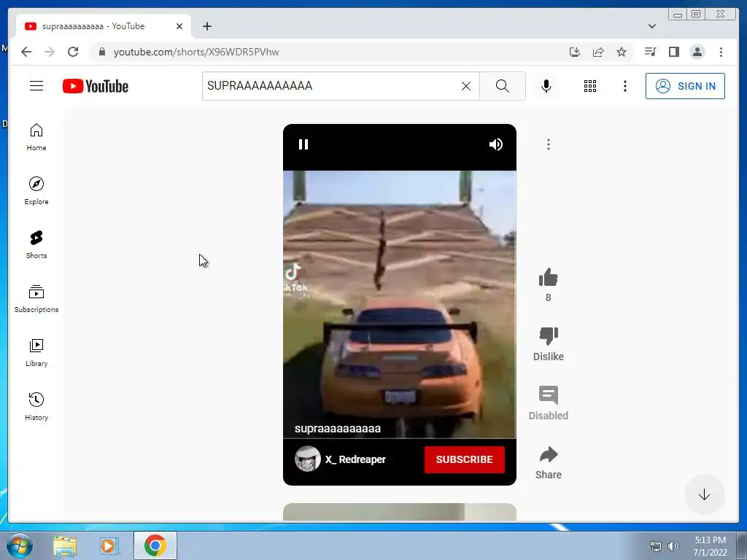Click the next short preview below

(399, 512)
